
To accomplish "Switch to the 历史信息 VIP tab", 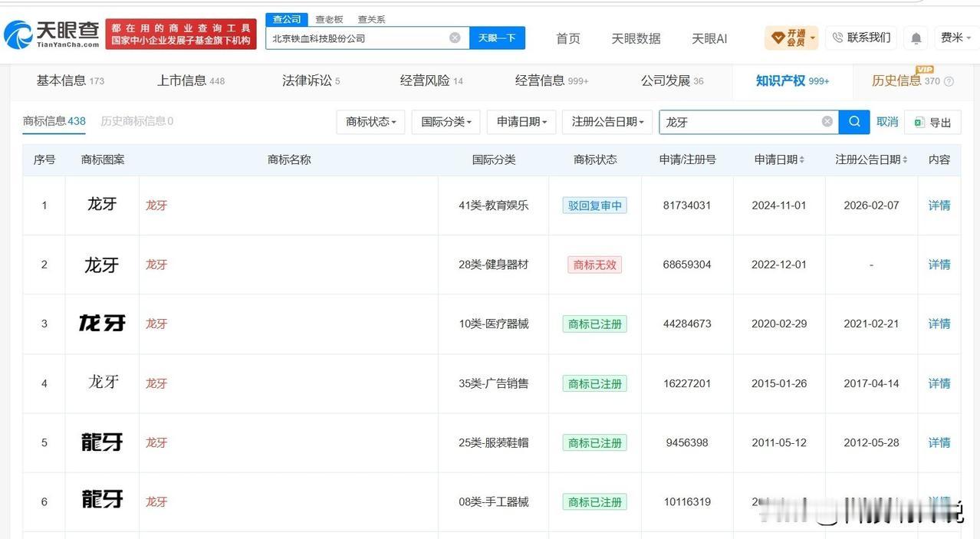I will (906, 81).
